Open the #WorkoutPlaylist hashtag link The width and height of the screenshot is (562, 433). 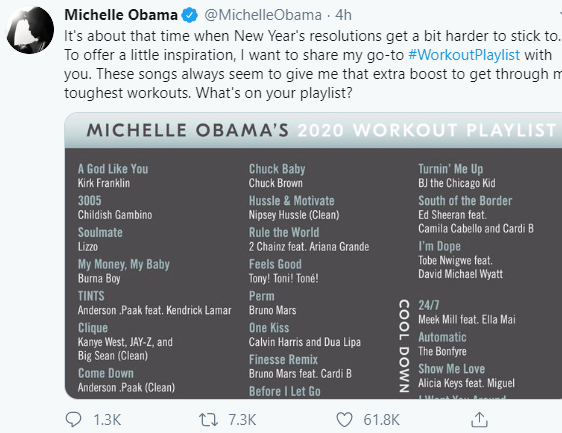pyautogui.click(x=464, y=55)
